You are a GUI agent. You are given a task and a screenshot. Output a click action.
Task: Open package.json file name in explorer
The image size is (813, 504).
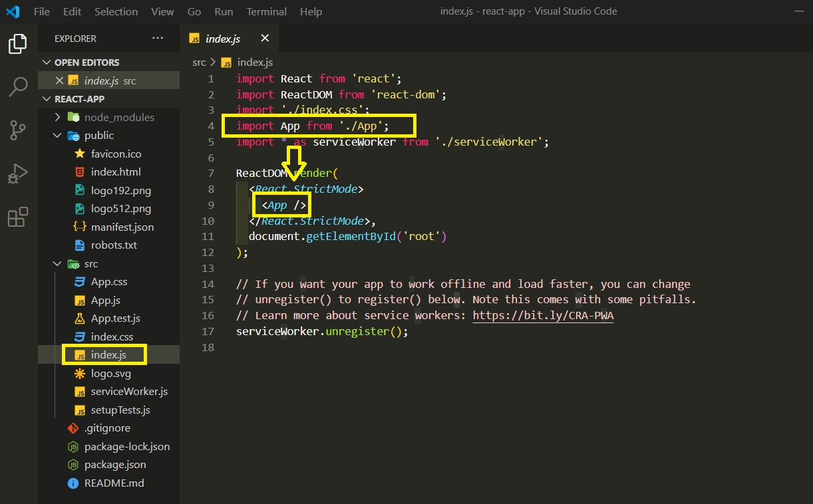pyautogui.click(x=115, y=465)
